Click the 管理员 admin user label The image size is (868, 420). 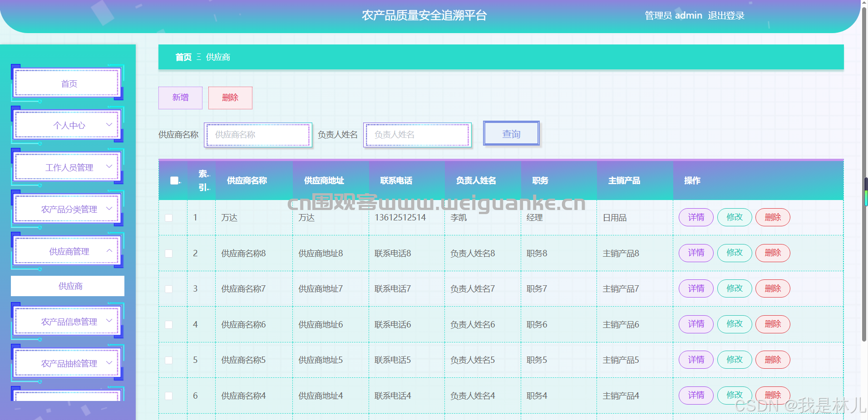[673, 15]
